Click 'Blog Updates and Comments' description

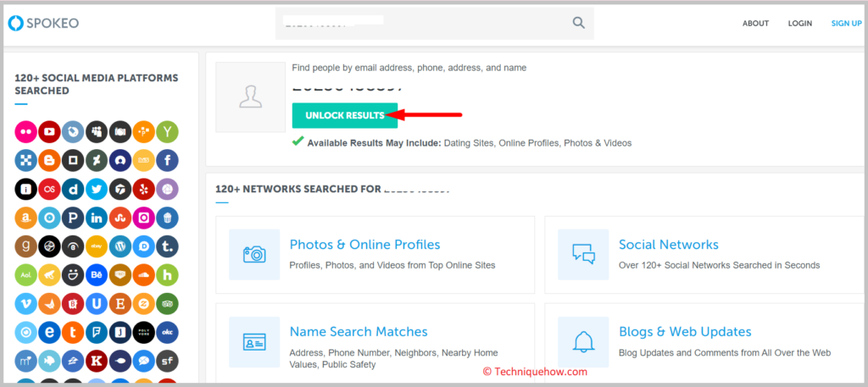pyautogui.click(x=725, y=353)
